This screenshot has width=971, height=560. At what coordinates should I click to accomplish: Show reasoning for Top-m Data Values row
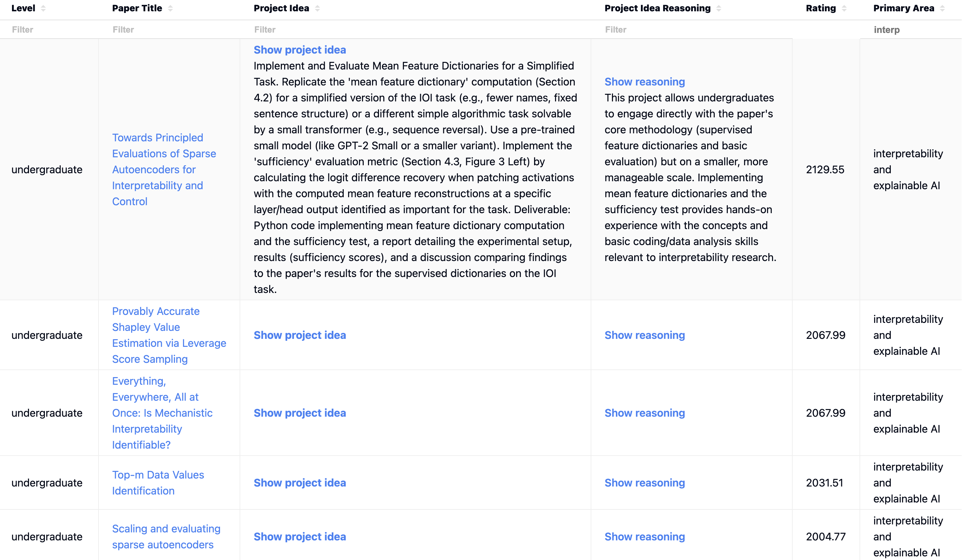point(644,483)
